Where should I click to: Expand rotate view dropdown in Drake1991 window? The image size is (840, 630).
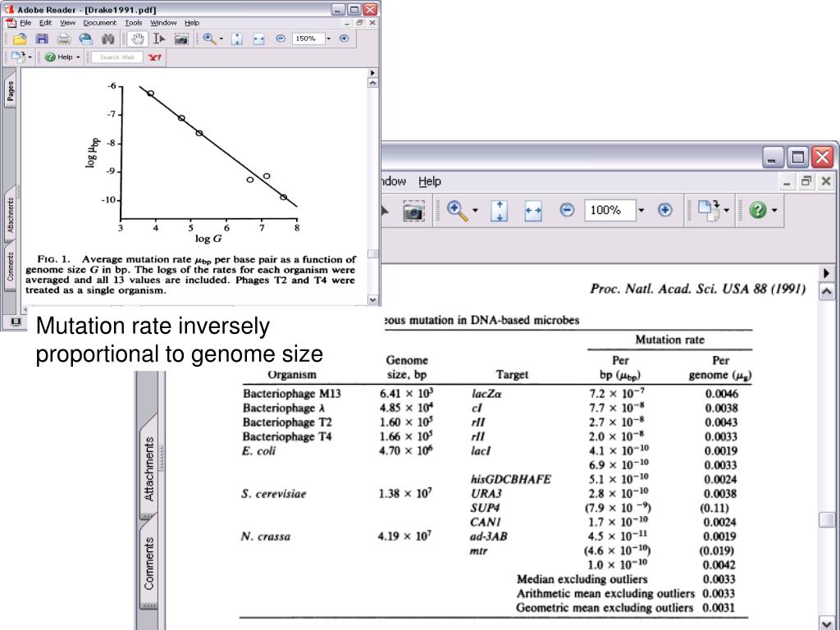point(30,57)
